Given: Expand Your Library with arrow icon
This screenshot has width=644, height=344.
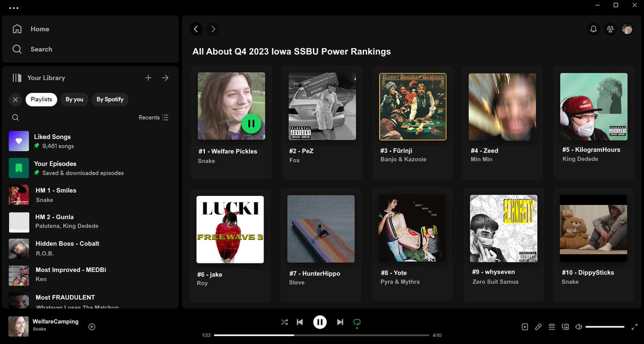Looking at the screenshot, I should (165, 78).
